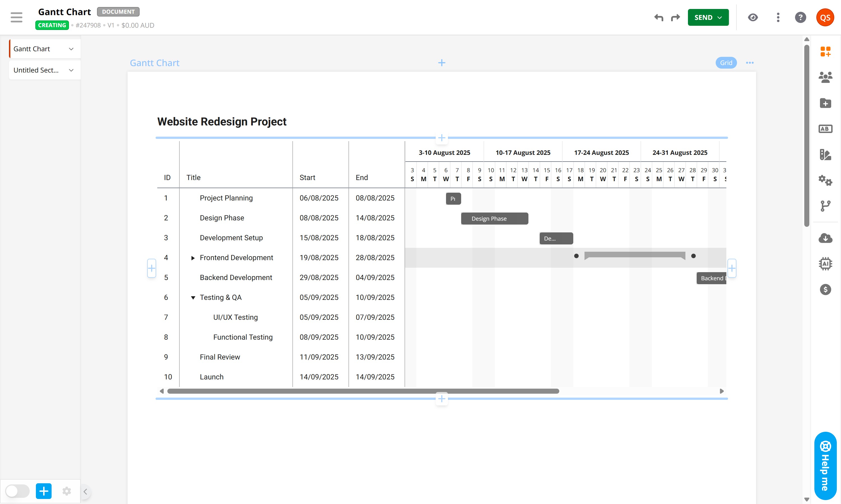Collapse the Testing & QA task group
Image resolution: width=841 pixels, height=504 pixels.
(193, 298)
